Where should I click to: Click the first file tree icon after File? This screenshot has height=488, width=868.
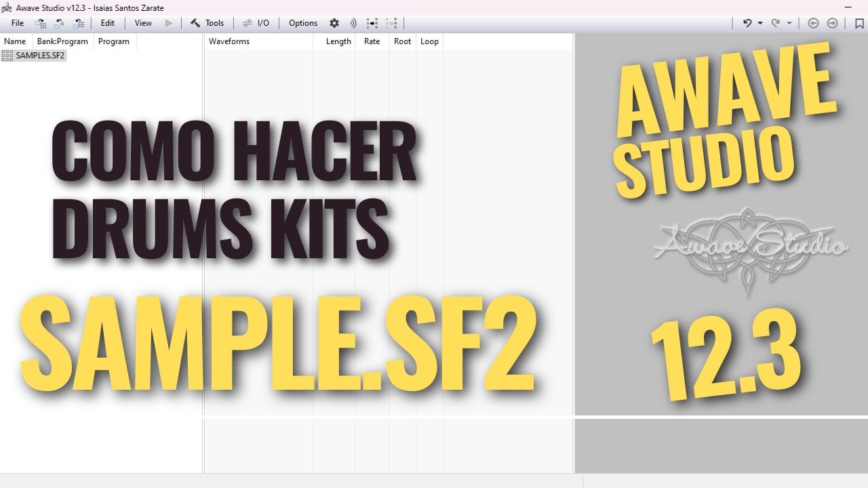pyautogui.click(x=41, y=23)
